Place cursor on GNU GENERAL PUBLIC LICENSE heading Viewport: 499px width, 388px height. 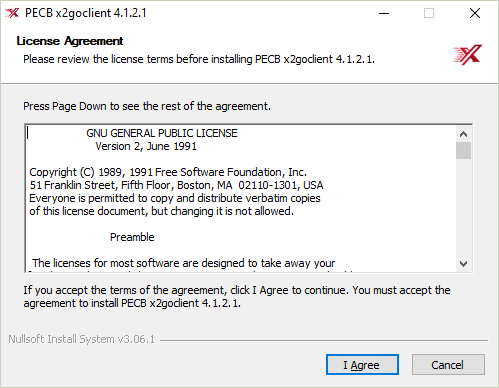[x=162, y=133]
